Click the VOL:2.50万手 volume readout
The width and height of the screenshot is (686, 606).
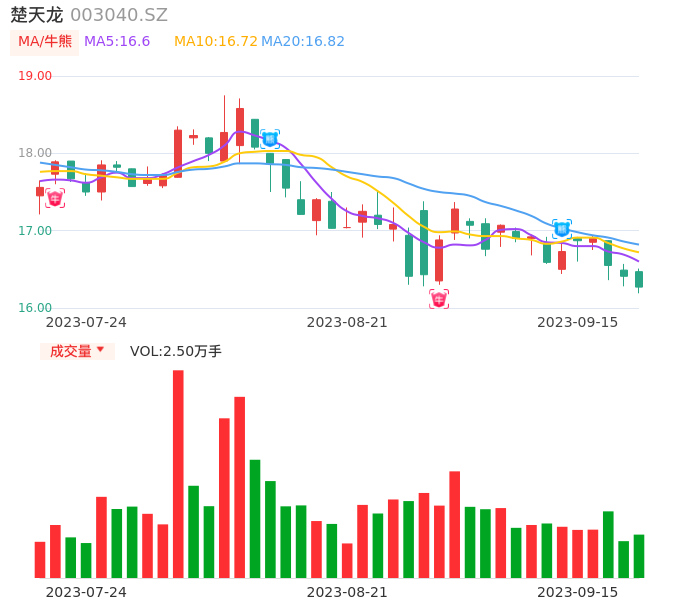[176, 351]
